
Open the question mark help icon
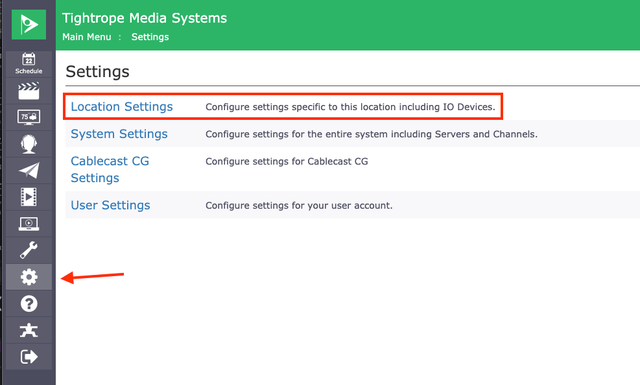[29, 304]
